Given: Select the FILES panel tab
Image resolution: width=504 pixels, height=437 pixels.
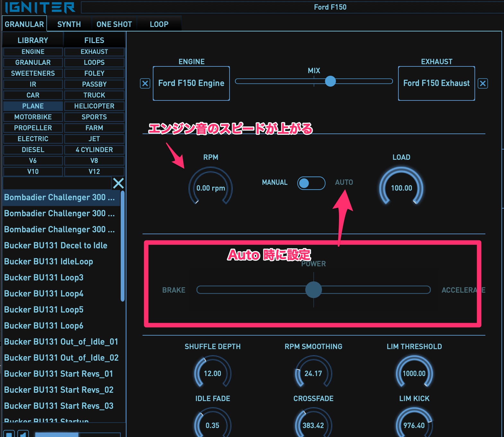Looking at the screenshot, I should 94,40.
